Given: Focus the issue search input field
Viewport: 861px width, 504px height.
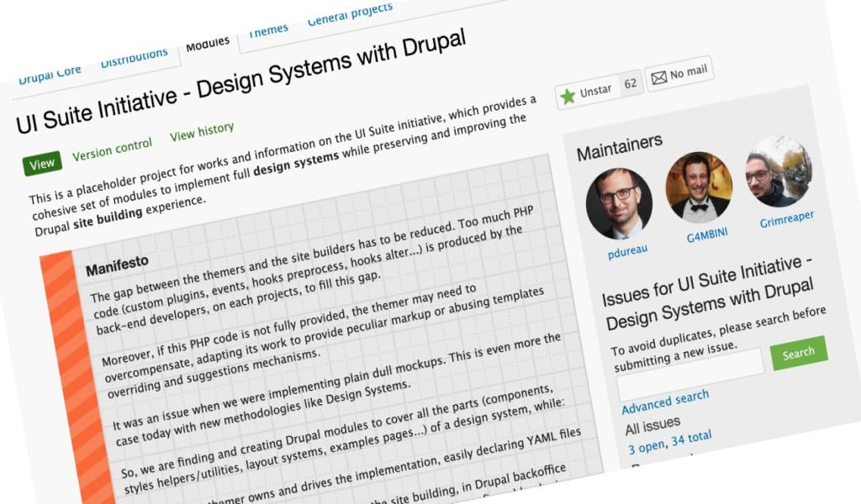Looking at the screenshot, I should [x=691, y=374].
